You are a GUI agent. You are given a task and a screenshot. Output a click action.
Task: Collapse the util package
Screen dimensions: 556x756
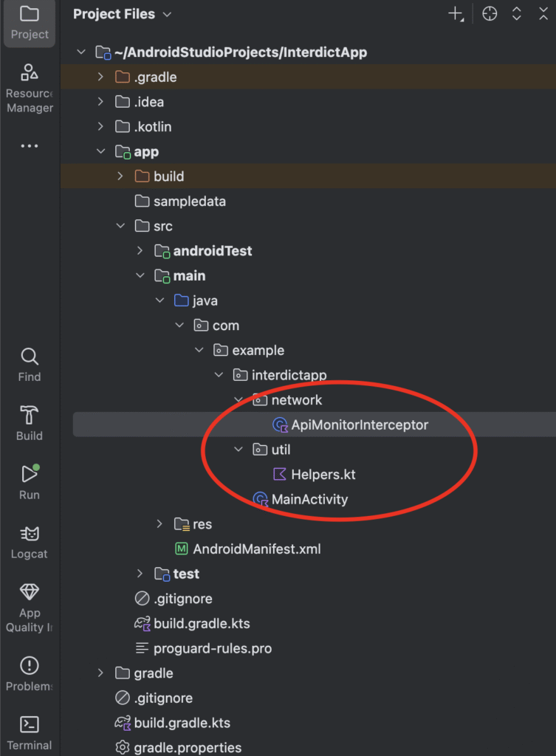coord(238,449)
